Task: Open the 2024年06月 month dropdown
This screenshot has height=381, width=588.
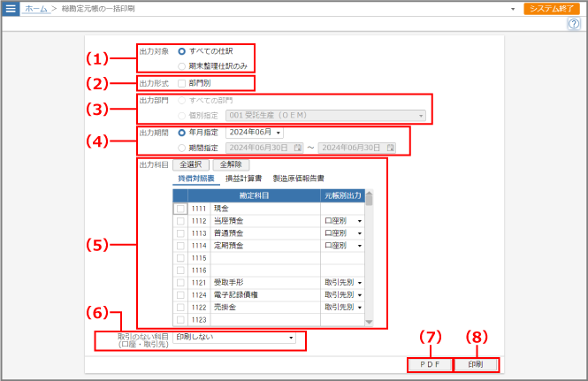Action: coord(255,133)
